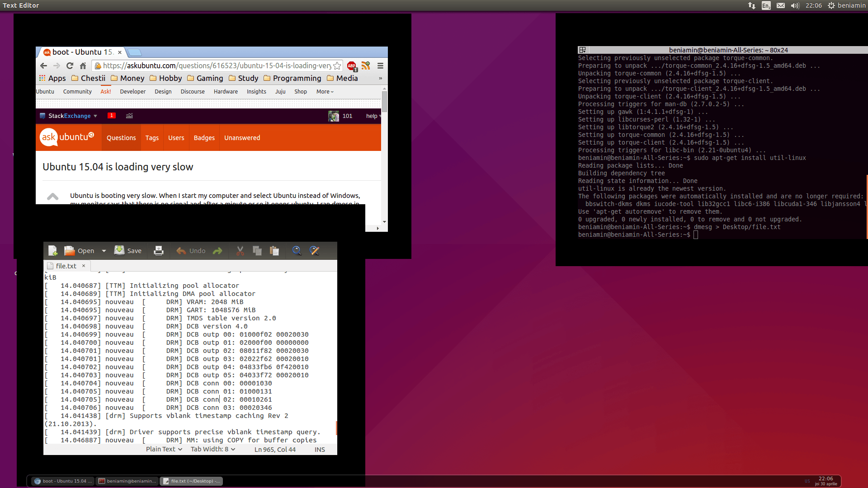This screenshot has height=488, width=868.
Task: Click the Save button
Action: click(128, 251)
